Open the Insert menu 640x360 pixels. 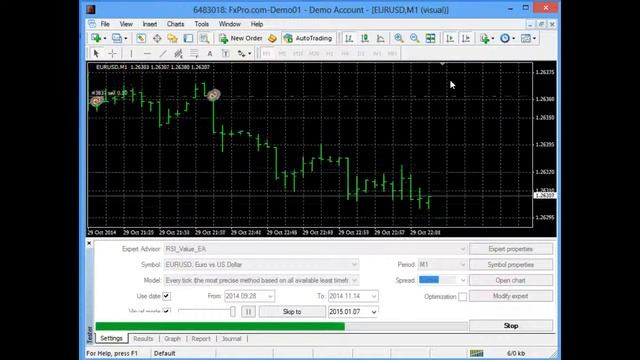(x=150, y=24)
